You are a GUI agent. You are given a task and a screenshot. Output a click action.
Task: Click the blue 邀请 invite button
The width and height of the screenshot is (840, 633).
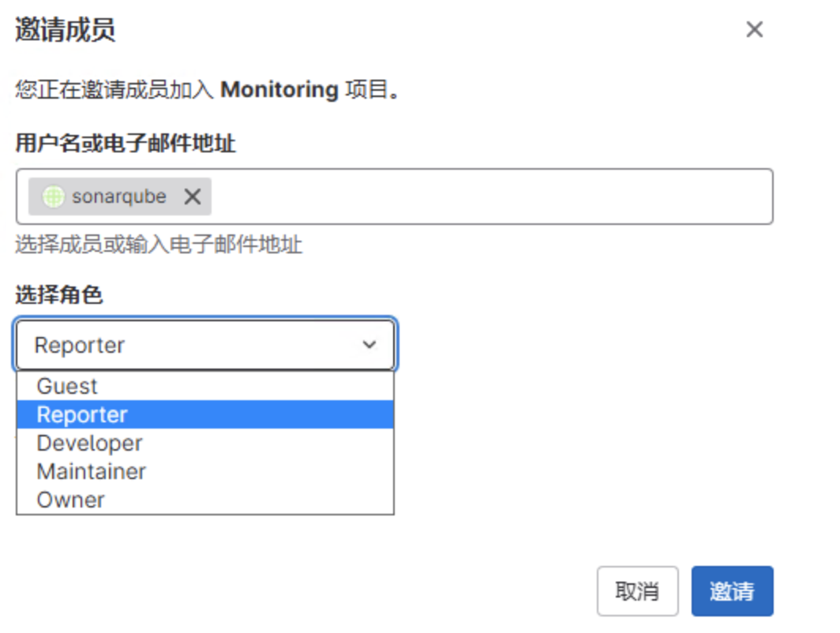(x=733, y=591)
